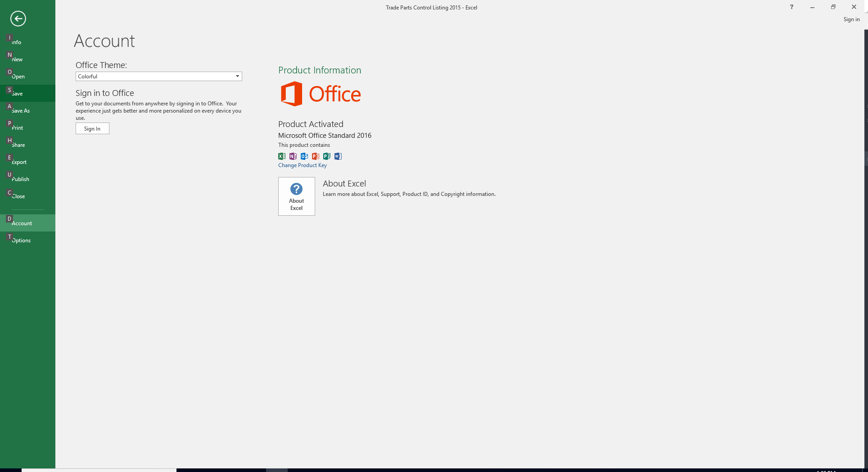This screenshot has height=472, width=868.
Task: Click the Colorful theme combo box
Action: pyautogui.click(x=158, y=76)
